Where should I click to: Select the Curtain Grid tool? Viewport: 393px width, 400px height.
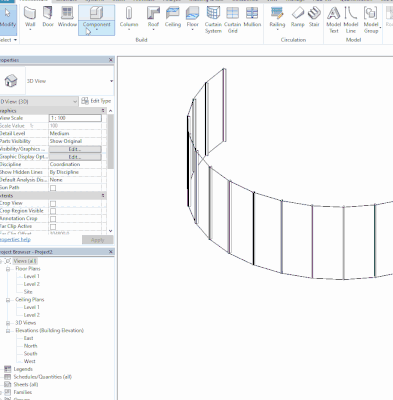coord(233,19)
